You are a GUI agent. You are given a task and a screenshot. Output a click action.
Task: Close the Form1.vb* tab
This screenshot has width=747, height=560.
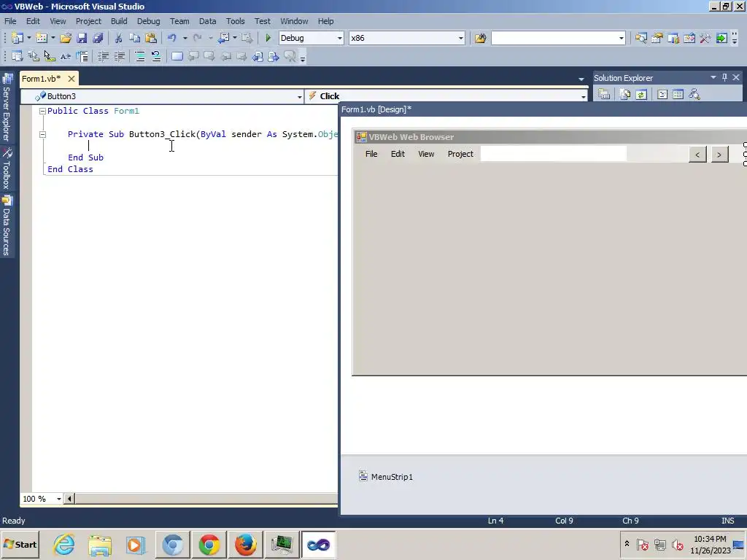tap(71, 79)
